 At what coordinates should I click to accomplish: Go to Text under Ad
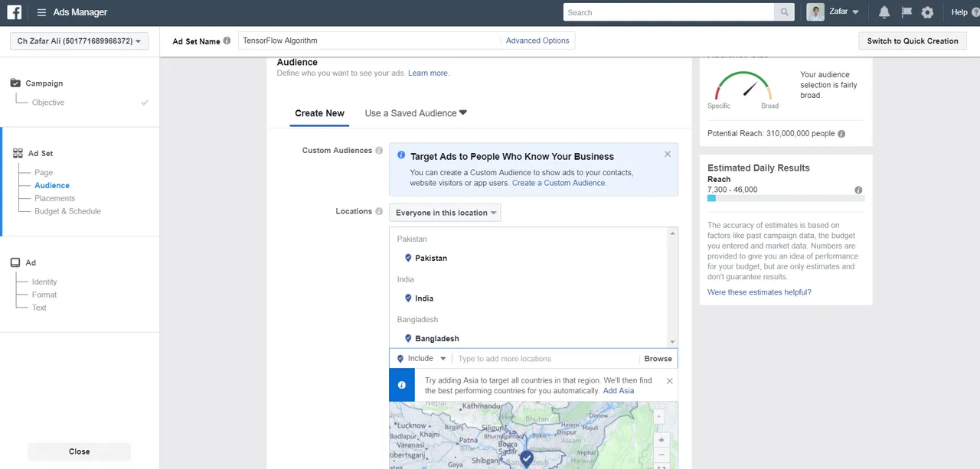tap(39, 308)
